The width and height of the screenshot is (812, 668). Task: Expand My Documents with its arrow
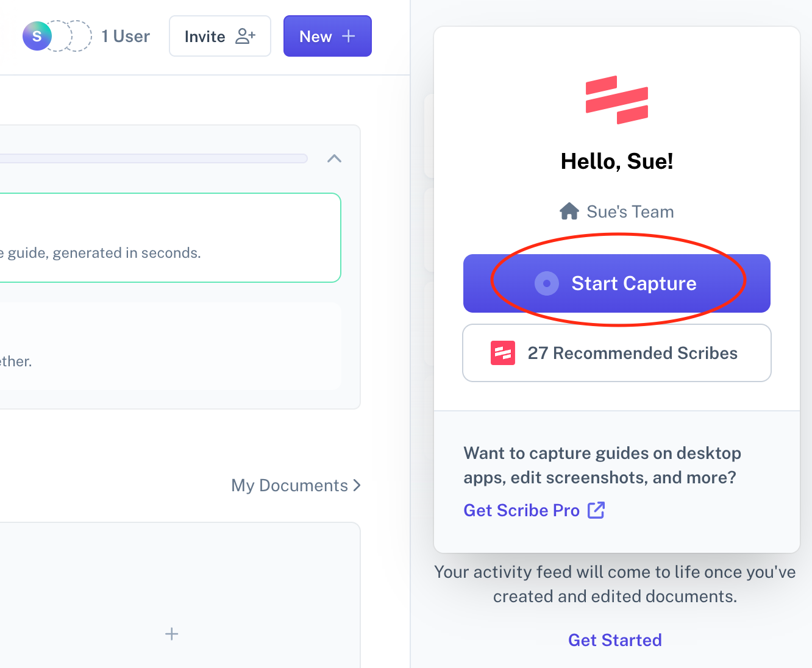pos(357,485)
